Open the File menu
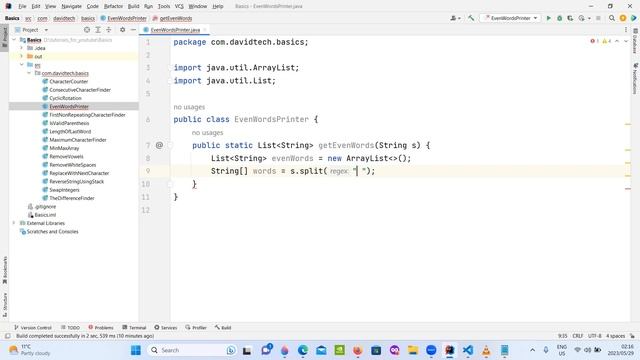Screen dimensions: 640x360 tap(22, 6)
